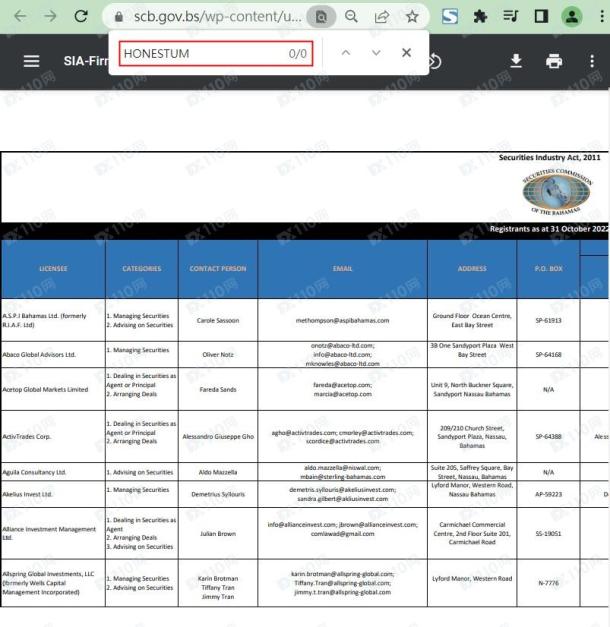Open PDF viewer more options
Screen dimensions: 610x627
[x=592, y=61]
